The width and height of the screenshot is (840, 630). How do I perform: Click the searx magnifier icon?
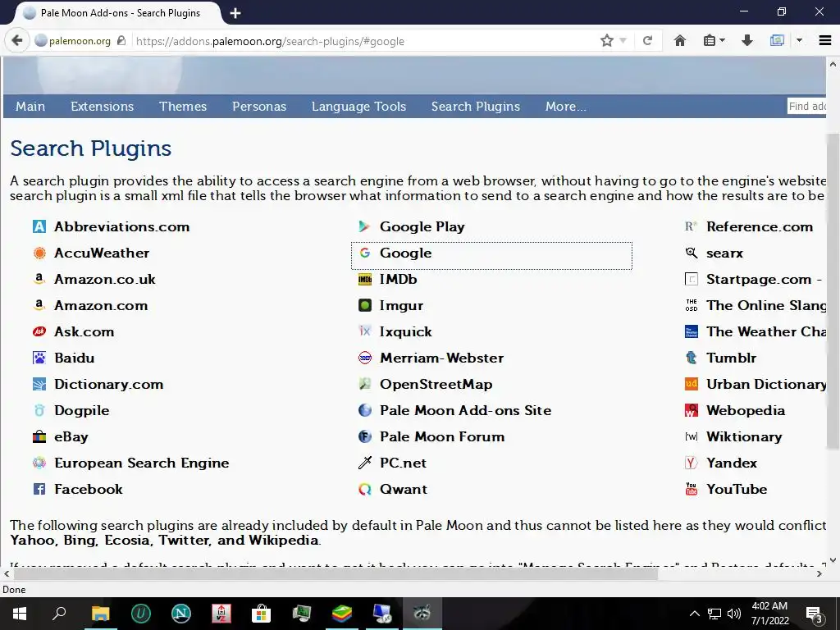(692, 253)
